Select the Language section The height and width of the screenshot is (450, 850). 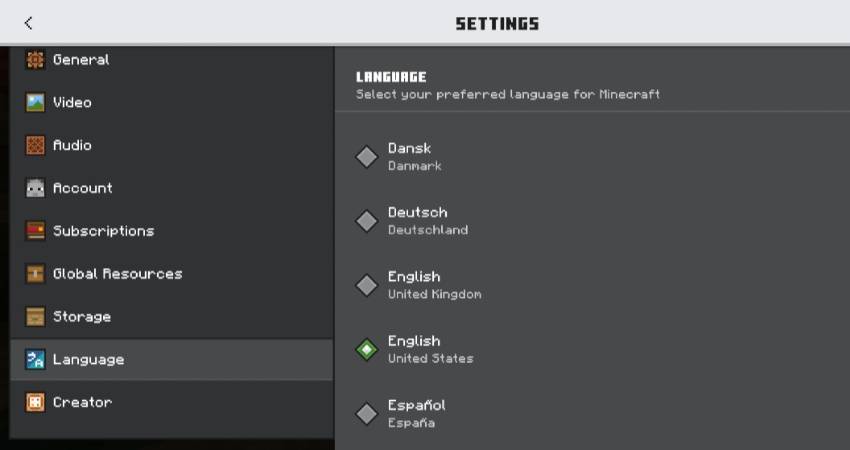point(171,359)
